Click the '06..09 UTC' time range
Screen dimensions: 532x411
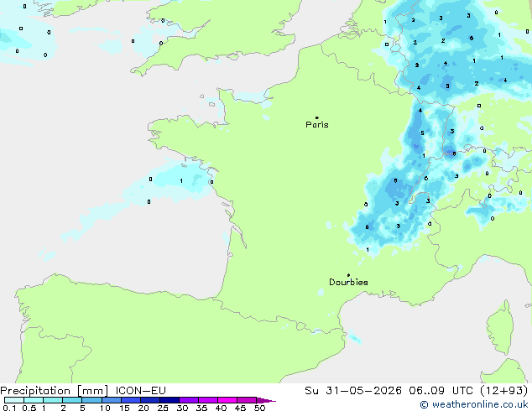click(441, 390)
